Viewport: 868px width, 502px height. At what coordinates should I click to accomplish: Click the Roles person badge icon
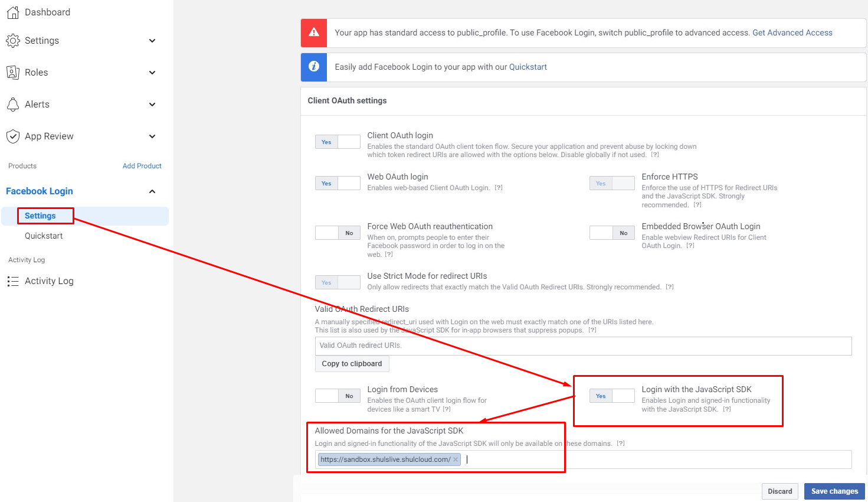tap(12, 73)
